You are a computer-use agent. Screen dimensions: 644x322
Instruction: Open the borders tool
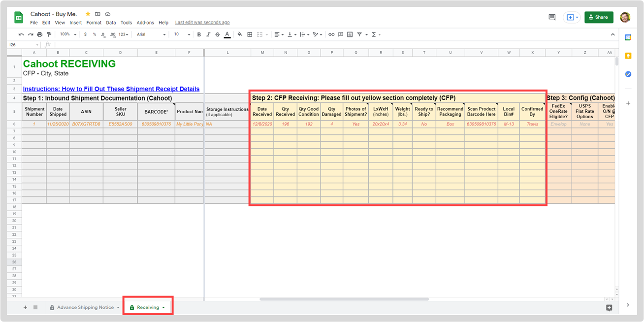coord(250,34)
